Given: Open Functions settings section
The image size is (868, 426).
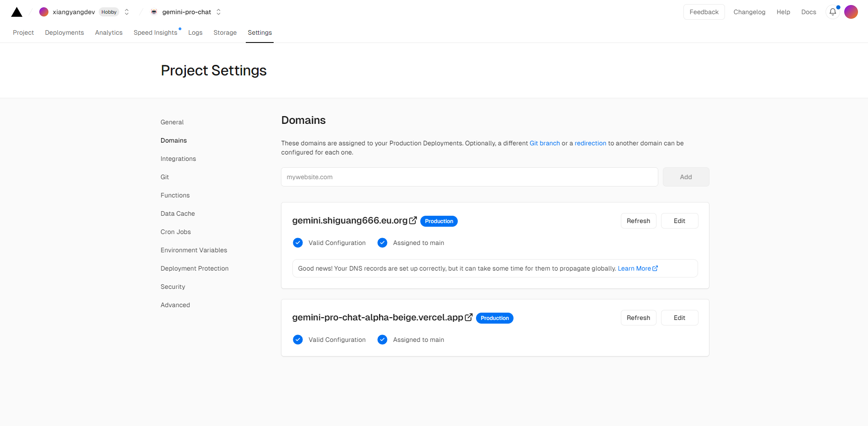Looking at the screenshot, I should (175, 195).
